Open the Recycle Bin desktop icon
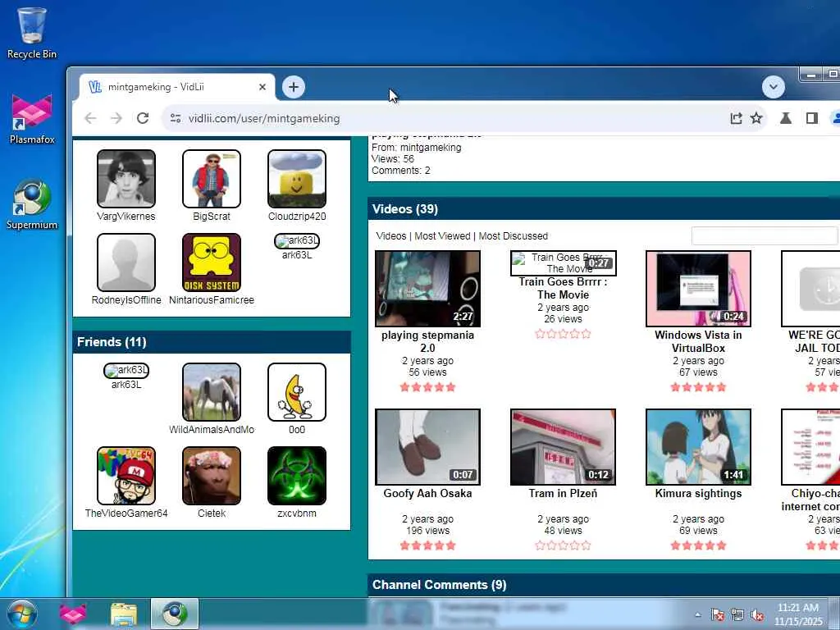Viewport: 840px width, 630px height. click(32, 33)
